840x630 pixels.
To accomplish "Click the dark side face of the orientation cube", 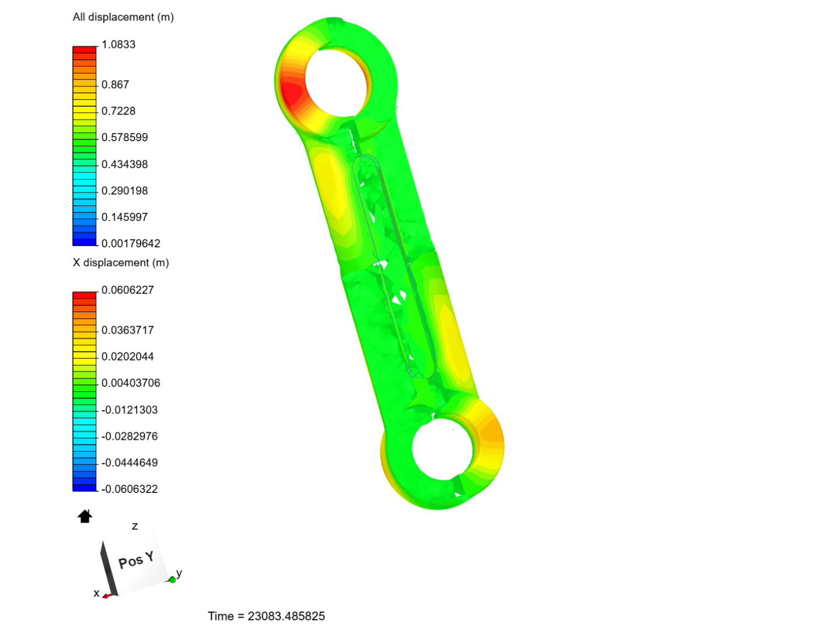I will pos(109,569).
